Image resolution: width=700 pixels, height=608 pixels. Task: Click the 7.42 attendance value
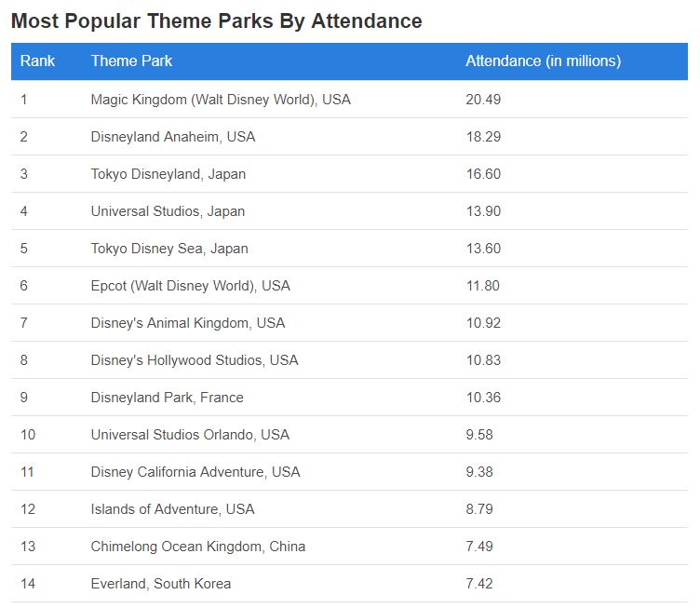click(479, 584)
